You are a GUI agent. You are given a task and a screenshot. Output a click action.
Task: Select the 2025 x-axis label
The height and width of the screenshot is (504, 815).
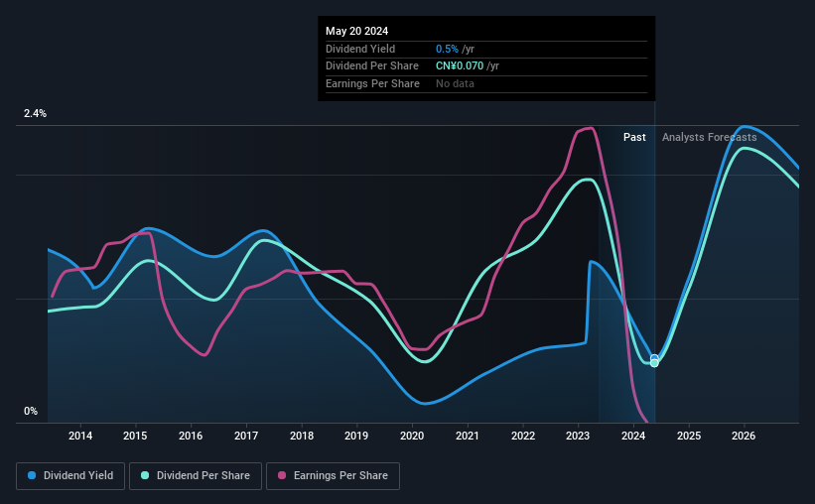pos(689,436)
